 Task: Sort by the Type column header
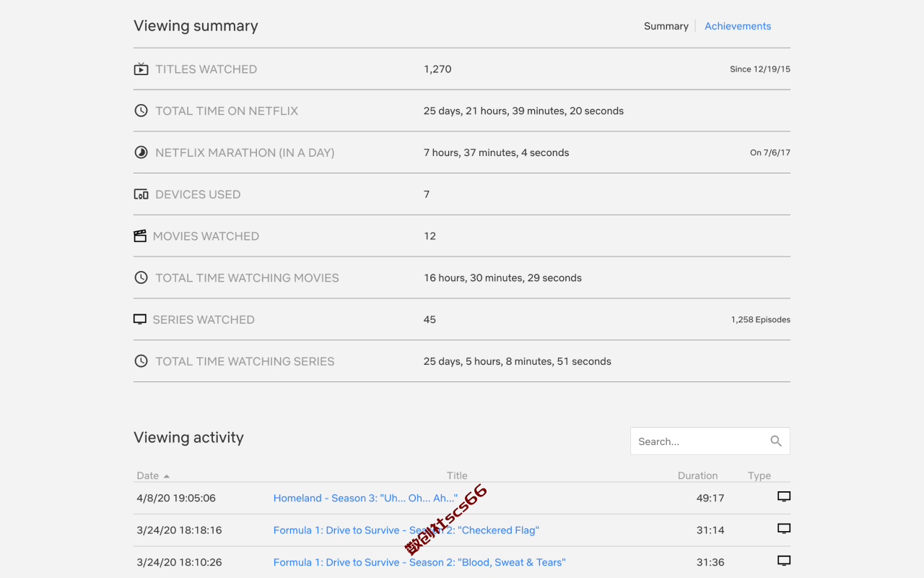pos(759,475)
